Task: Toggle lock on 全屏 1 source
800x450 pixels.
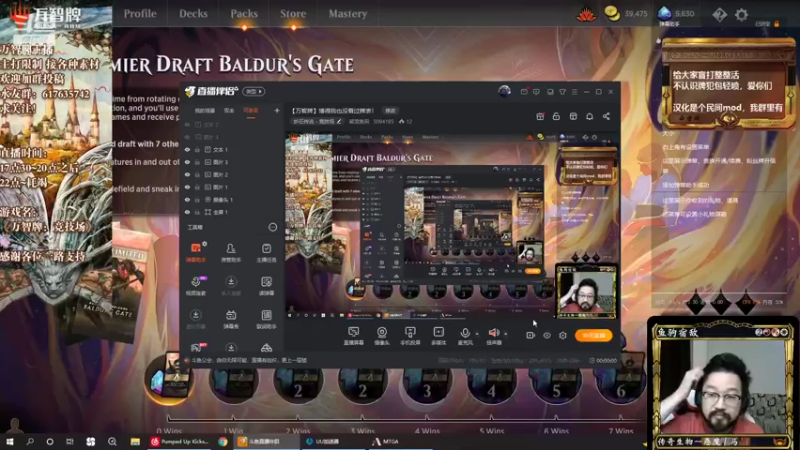Action: point(197,212)
